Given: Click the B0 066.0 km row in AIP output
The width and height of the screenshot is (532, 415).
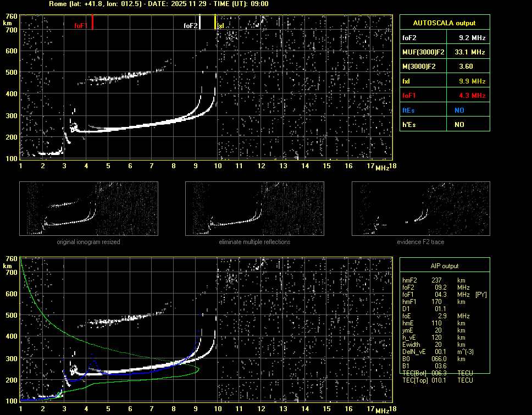Looking at the screenshot, I should point(434,358).
